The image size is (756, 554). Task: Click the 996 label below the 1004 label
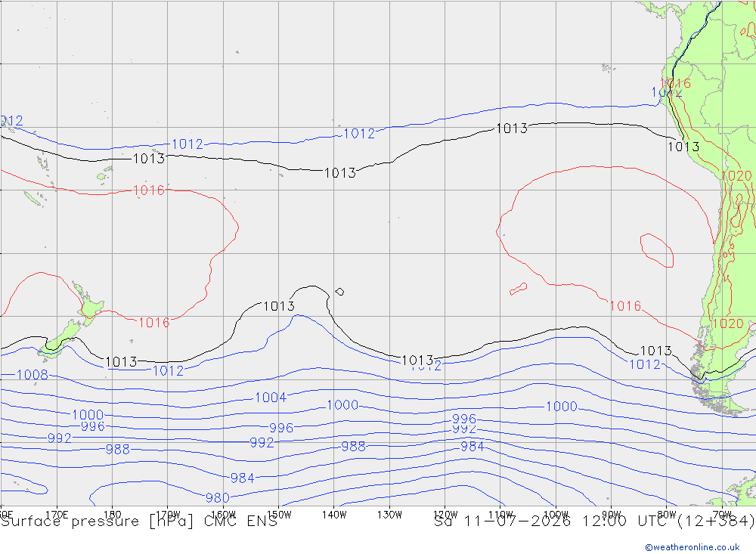coord(281,428)
